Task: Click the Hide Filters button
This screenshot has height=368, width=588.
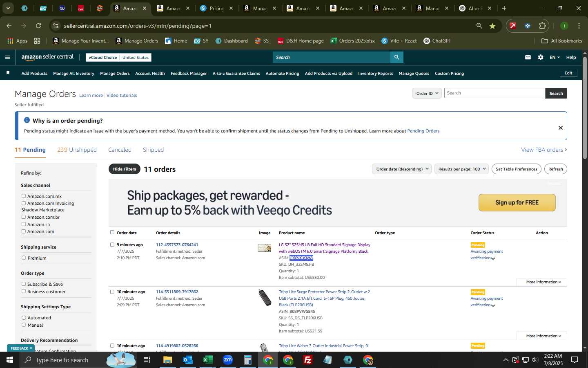Action: [125, 169]
